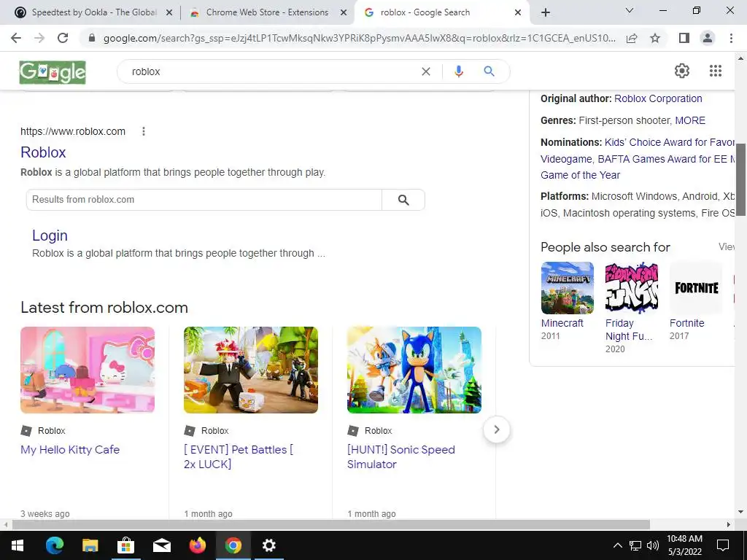The height and width of the screenshot is (560, 747).
Task: Open a new tab with the plus button
Action: [x=546, y=13]
